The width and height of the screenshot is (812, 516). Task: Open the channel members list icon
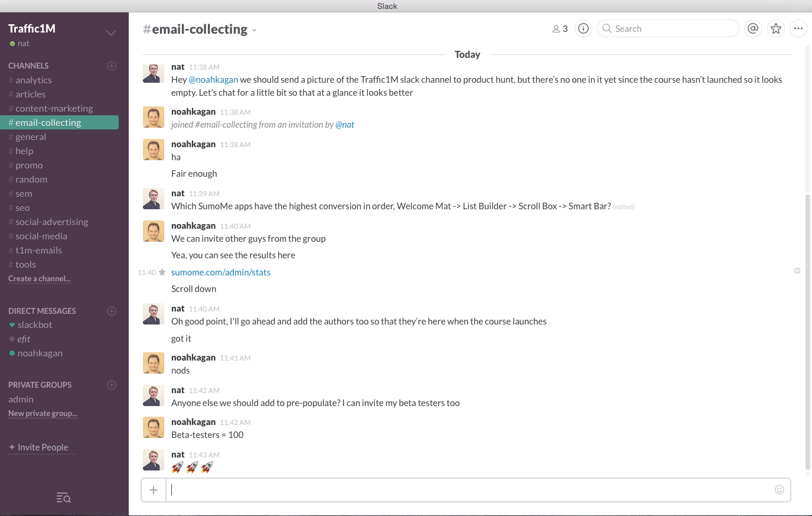tap(559, 29)
